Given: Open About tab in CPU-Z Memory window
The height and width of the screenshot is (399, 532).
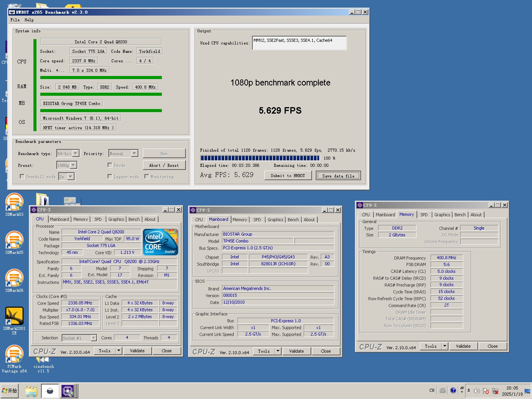Looking at the screenshot, I should tap(476, 215).
